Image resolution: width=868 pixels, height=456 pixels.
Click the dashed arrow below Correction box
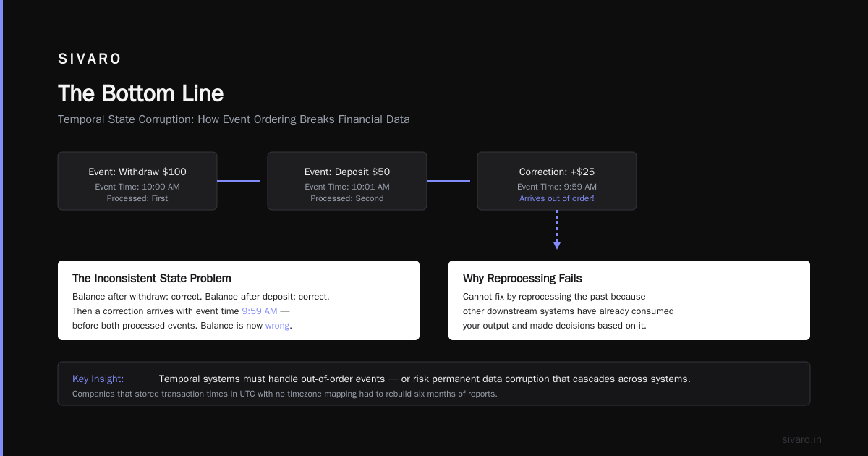(557, 230)
